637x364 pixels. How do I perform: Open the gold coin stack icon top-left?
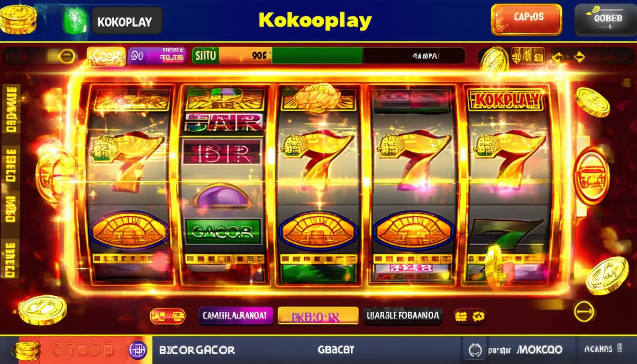[18, 19]
